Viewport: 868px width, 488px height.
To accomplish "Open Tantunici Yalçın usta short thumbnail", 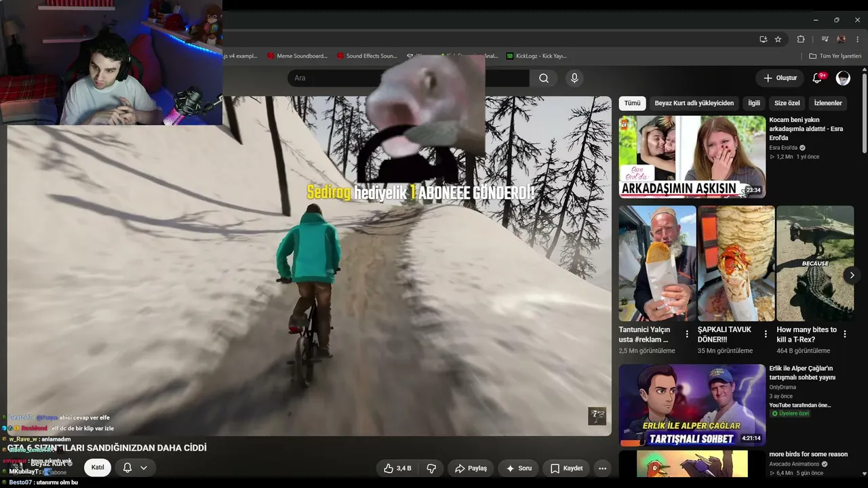I will [658, 264].
